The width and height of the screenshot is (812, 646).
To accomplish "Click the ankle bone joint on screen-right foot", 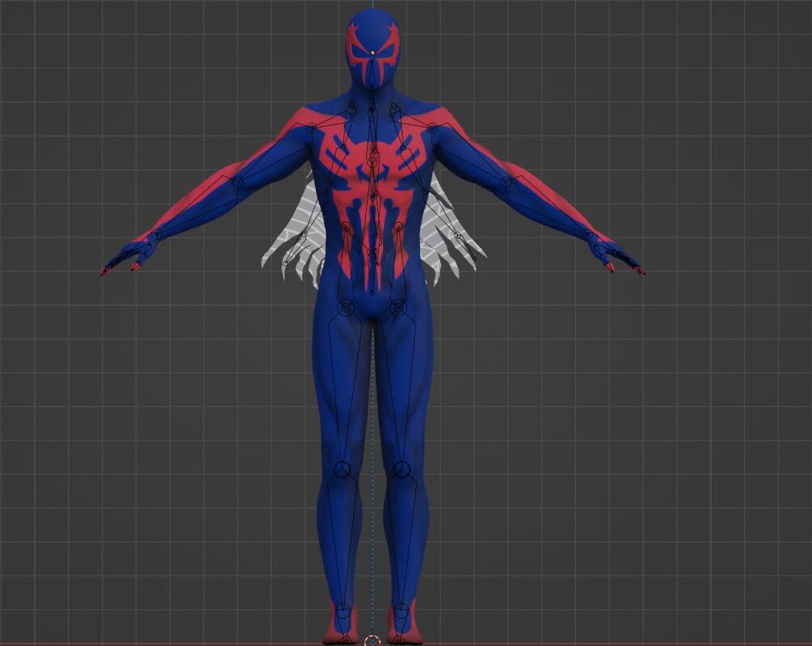I will pos(400,612).
